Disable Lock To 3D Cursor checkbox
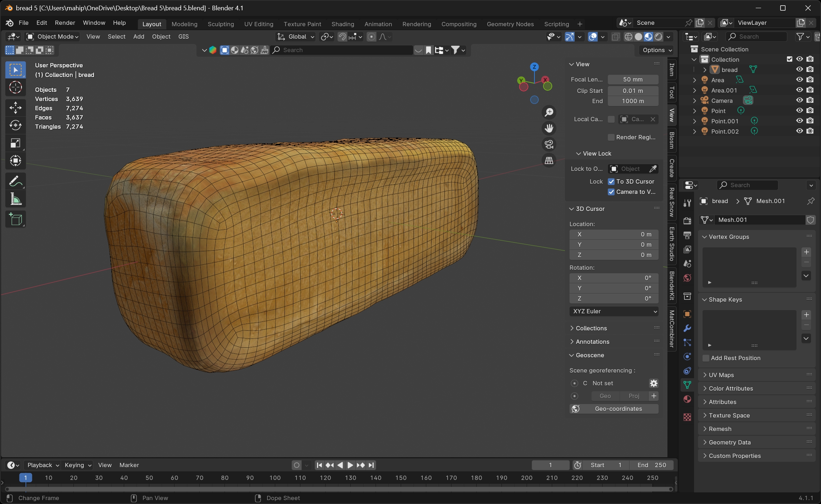This screenshot has width=821, height=504. 611,181
